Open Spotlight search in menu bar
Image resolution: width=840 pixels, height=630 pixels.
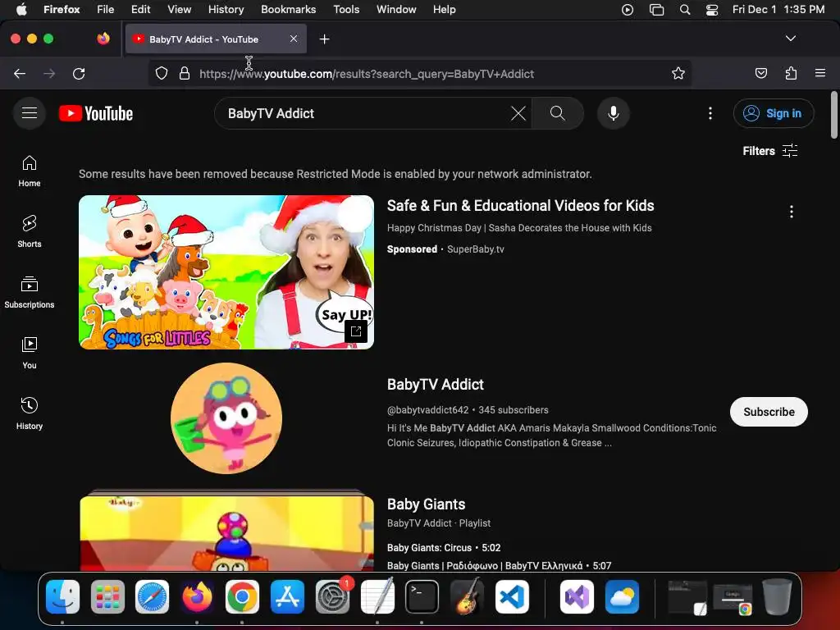[x=685, y=9]
